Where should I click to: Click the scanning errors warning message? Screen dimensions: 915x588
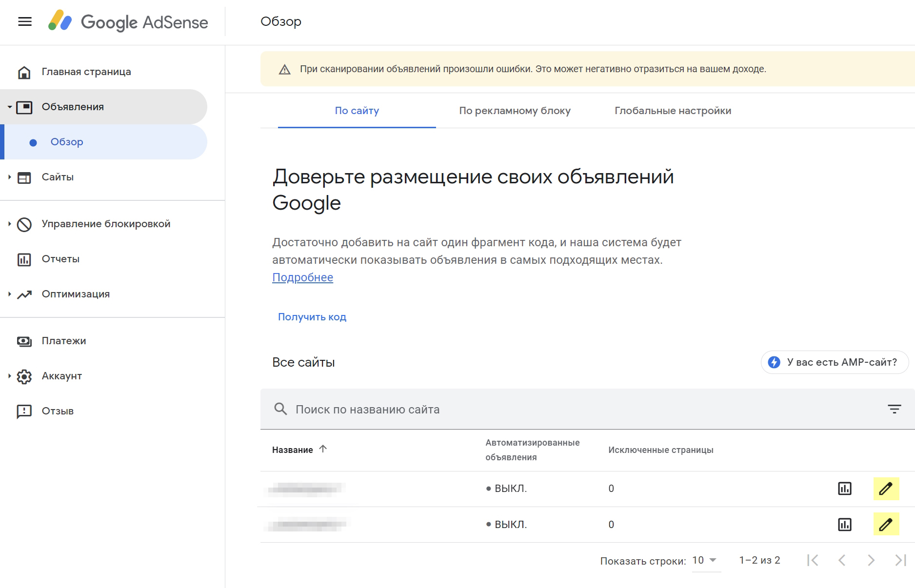(533, 69)
